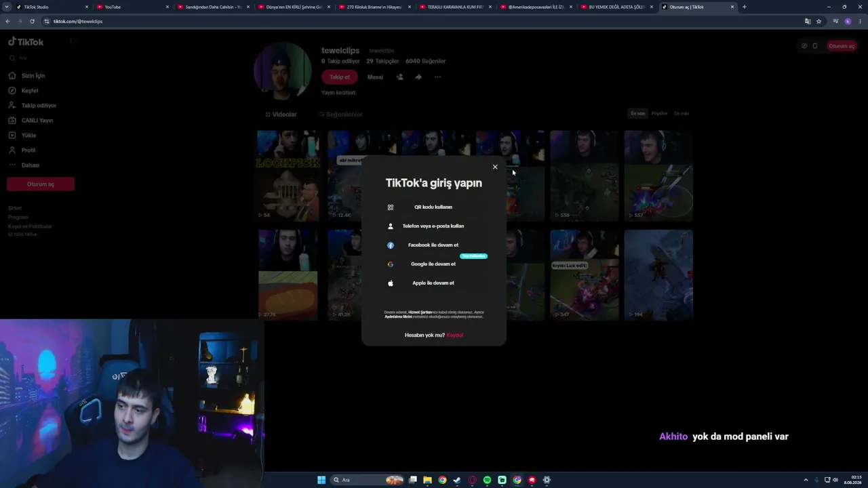This screenshot has height=488, width=868.
Task: Open "Profil" in the sidebar
Action: pyautogui.click(x=28, y=150)
